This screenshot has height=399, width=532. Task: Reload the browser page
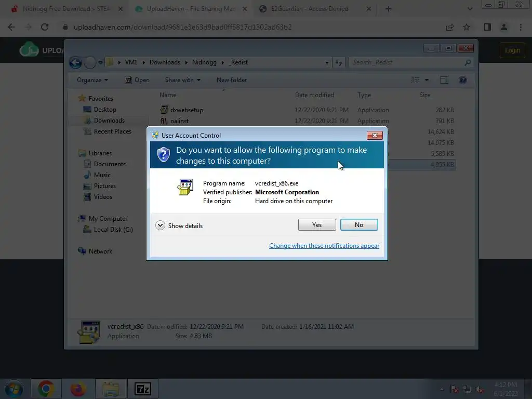[45, 27]
